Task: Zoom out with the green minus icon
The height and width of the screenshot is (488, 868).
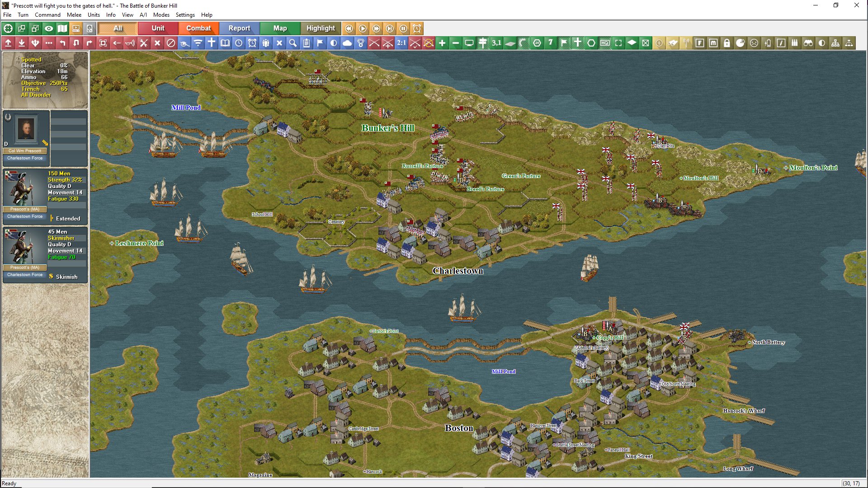Action: 456,43
